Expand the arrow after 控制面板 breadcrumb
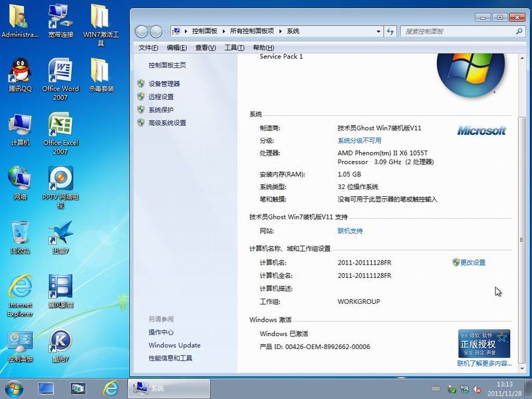532x399 pixels. [x=223, y=31]
